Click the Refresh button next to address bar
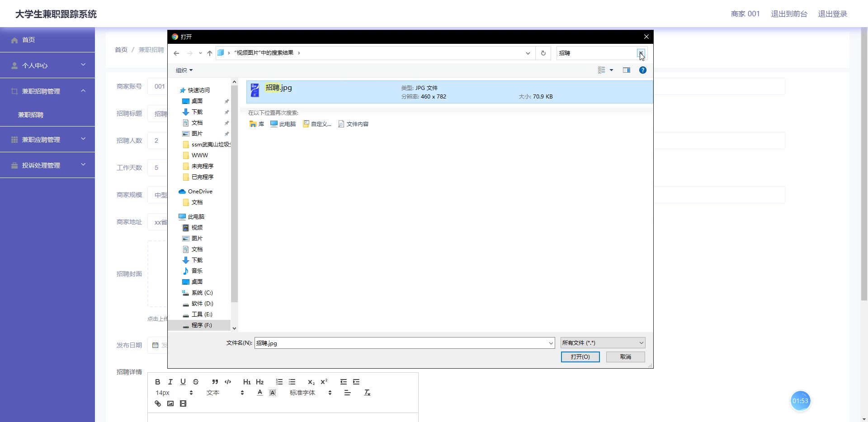This screenshot has height=422, width=868. click(x=543, y=53)
